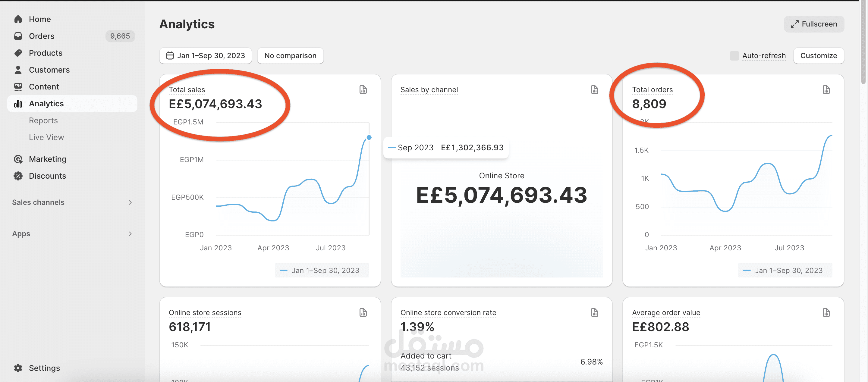Open report icon on Total orders card

pyautogui.click(x=826, y=89)
